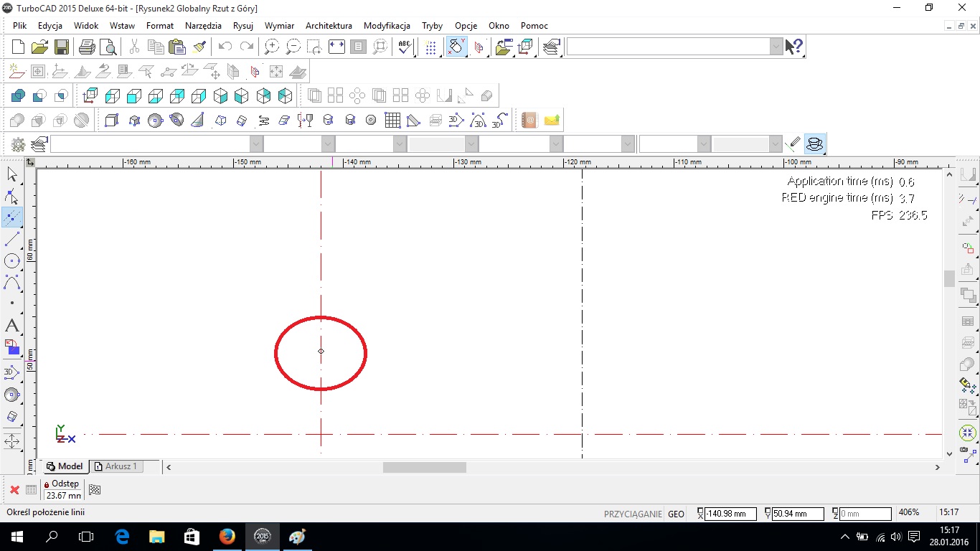
Task: Toggle GEO mode in the status bar
Action: 676,514
